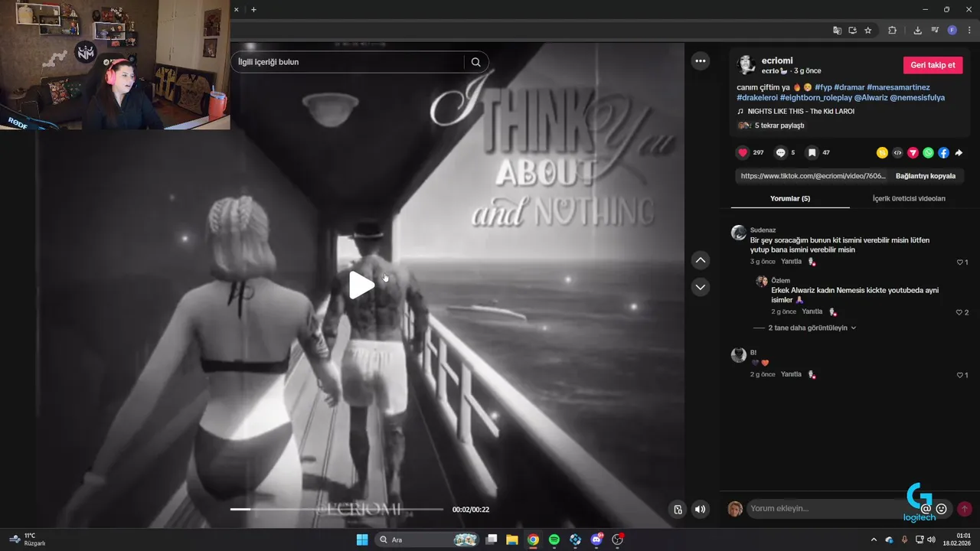
Task: Share the video on Facebook
Action: tap(943, 153)
